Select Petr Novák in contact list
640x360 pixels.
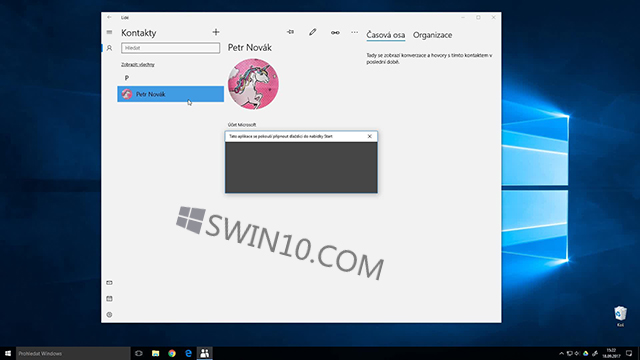171,94
